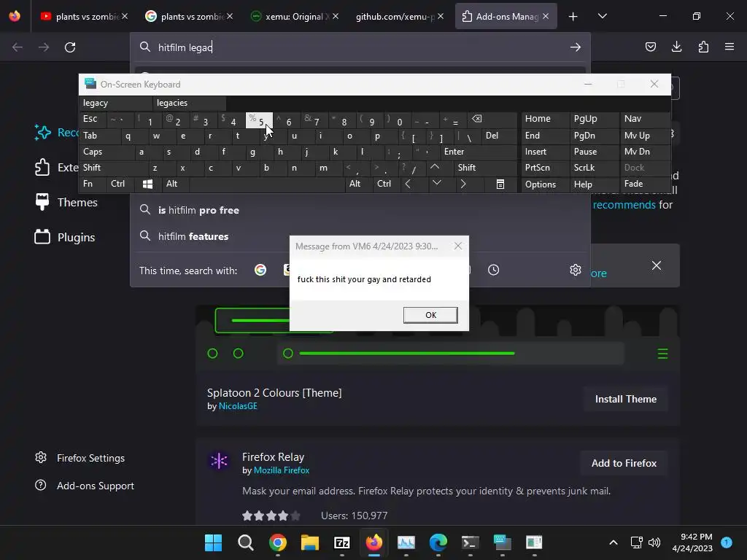Tap the Esc key on On-Screen Keyboard
Viewport: 747px width, 560px height.
pyautogui.click(x=93, y=119)
